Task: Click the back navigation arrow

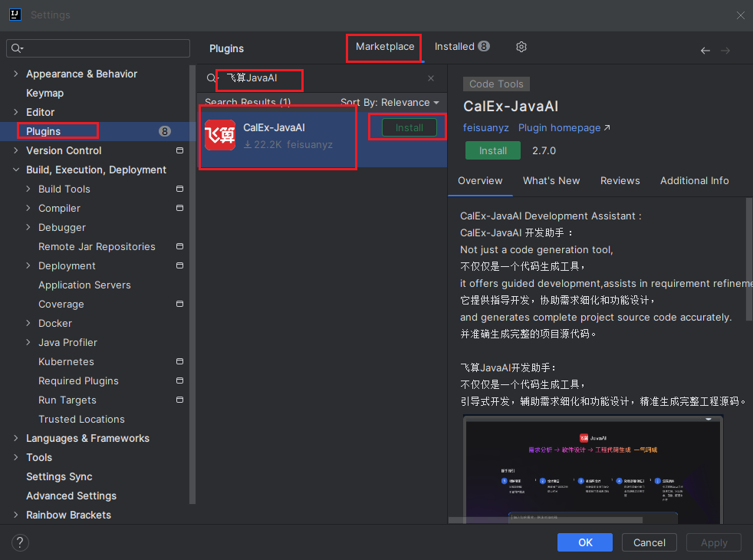Action: click(705, 51)
